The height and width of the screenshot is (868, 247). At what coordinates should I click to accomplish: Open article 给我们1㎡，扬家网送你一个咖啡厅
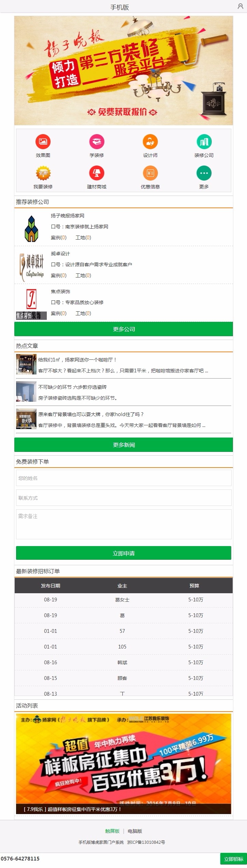78,360
